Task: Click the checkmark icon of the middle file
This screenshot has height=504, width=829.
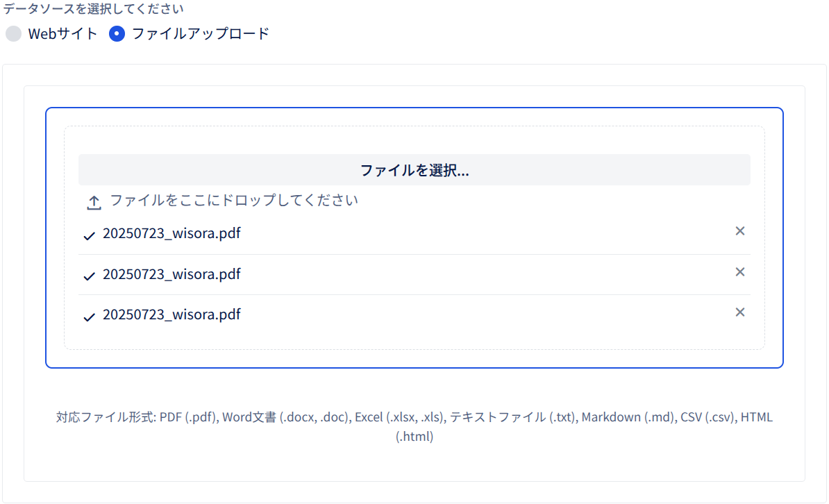Action: [90, 276]
